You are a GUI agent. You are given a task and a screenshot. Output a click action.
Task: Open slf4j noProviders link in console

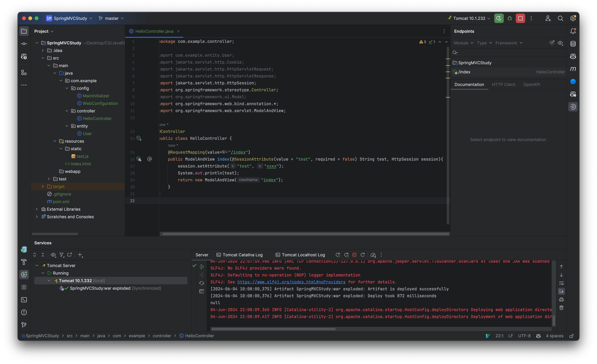(x=291, y=282)
